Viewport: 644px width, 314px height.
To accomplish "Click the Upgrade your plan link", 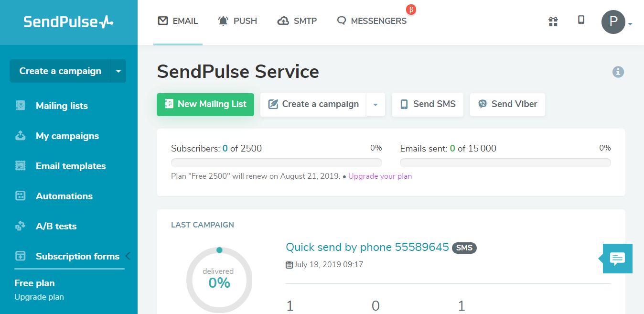I will point(380,176).
